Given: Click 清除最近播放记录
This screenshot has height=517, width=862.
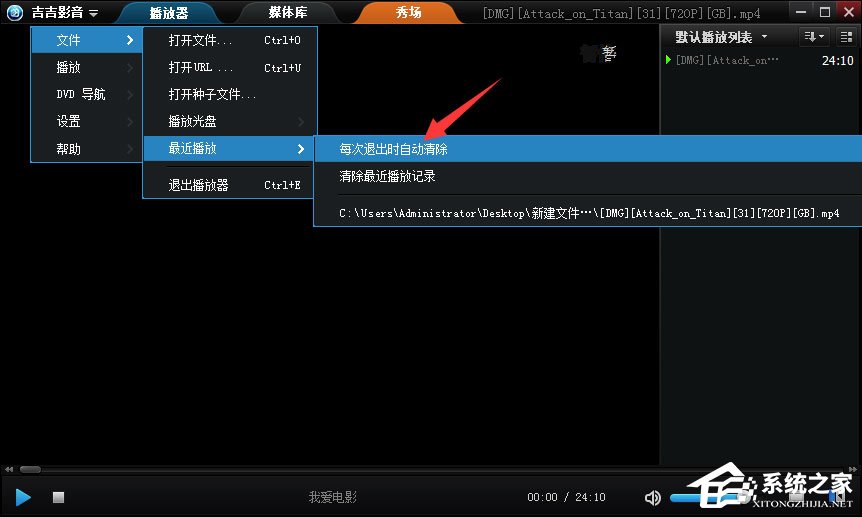Looking at the screenshot, I should (x=588, y=176).
